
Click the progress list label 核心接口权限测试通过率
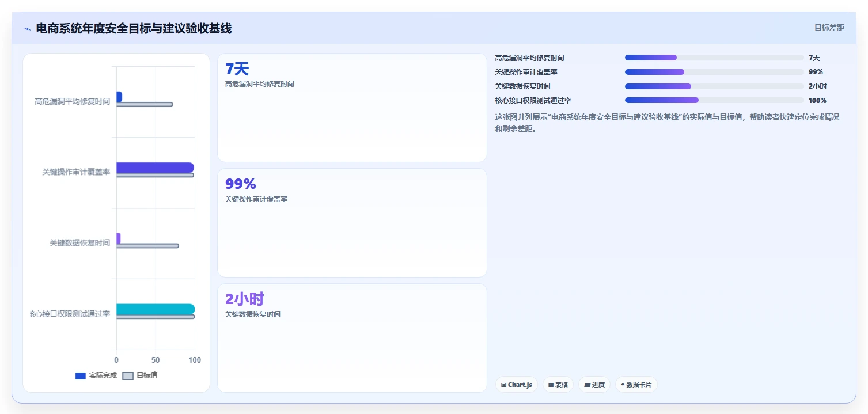(x=533, y=101)
